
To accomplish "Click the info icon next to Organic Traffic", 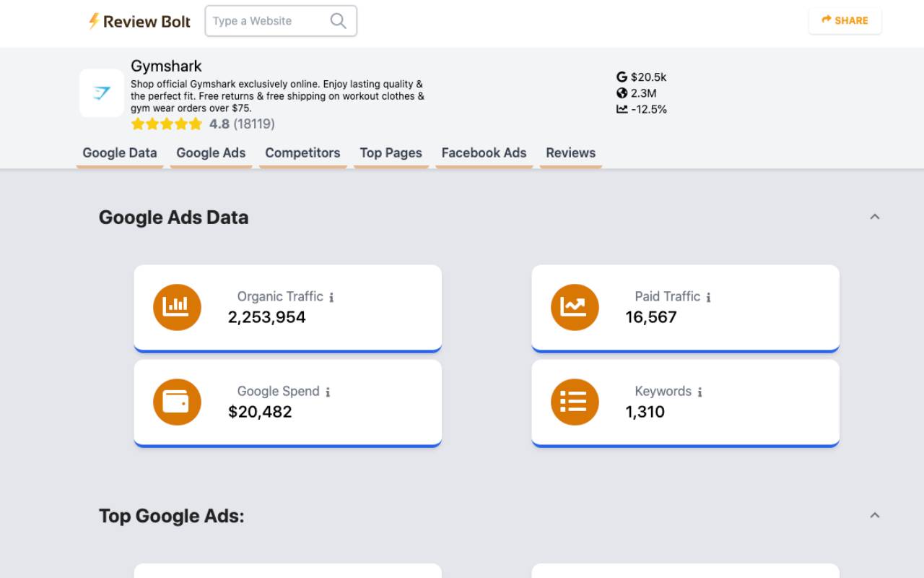I will 331,297.
